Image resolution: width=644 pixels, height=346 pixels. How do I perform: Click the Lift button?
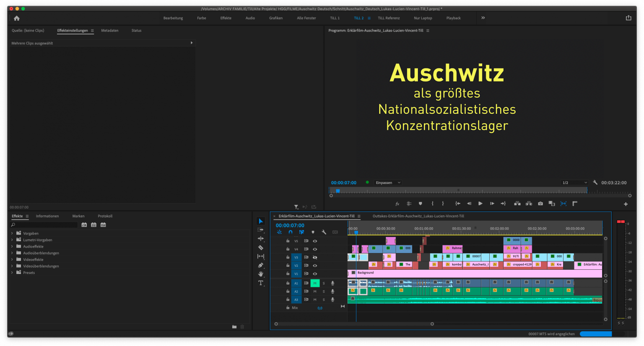(x=517, y=204)
